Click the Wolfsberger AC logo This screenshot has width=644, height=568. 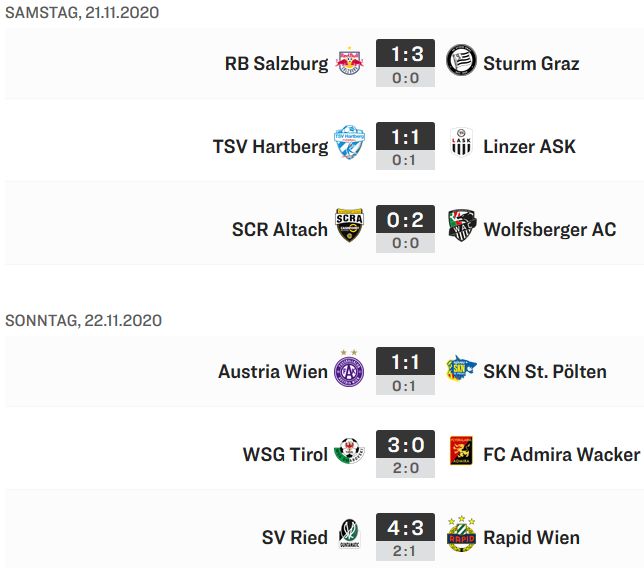(461, 228)
